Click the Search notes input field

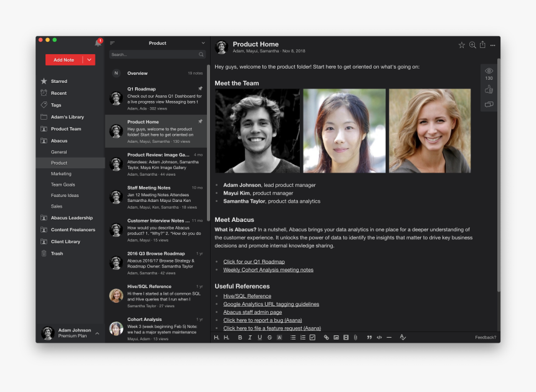pos(157,54)
